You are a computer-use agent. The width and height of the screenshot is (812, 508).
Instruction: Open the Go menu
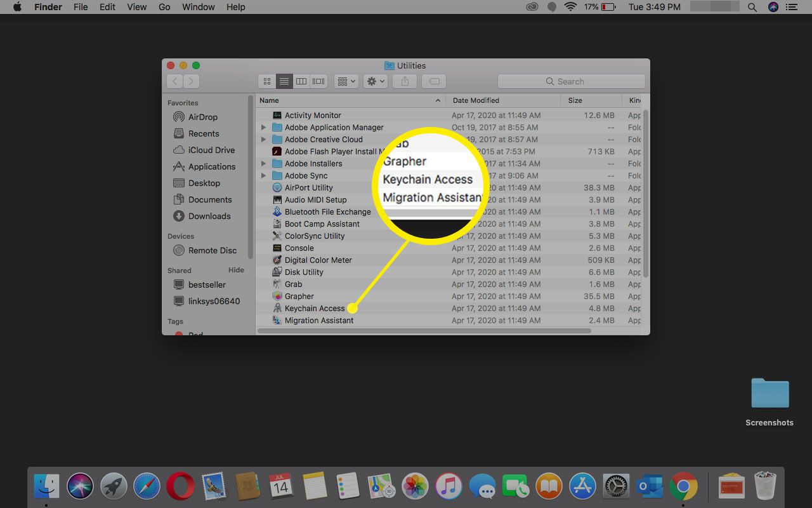[x=164, y=7]
